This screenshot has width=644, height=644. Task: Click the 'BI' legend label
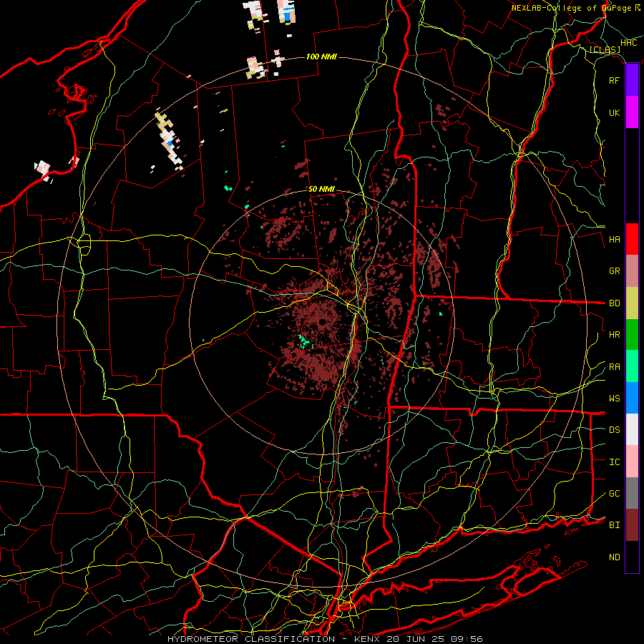[615, 525]
